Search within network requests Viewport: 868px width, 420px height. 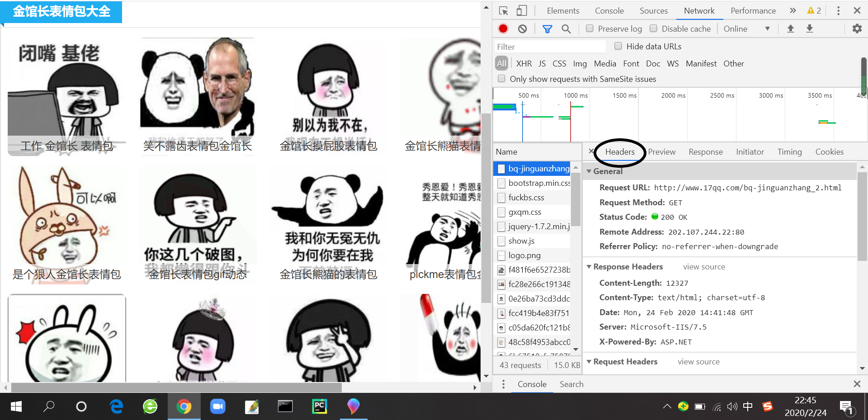pyautogui.click(x=566, y=28)
